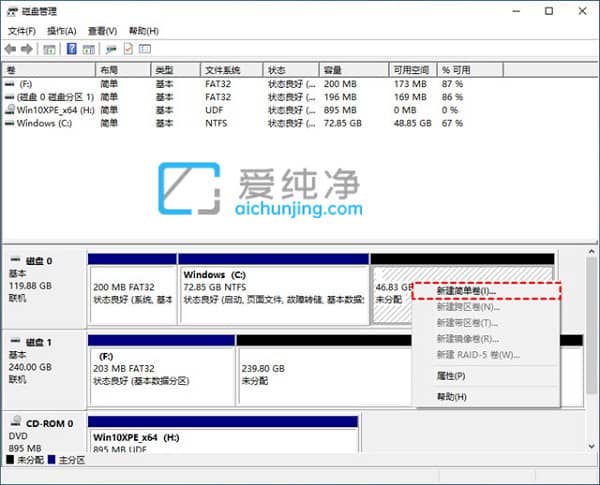600x485 pixels.
Task: Click the disk icon beside 磁盘 0
Action: (x=15, y=260)
